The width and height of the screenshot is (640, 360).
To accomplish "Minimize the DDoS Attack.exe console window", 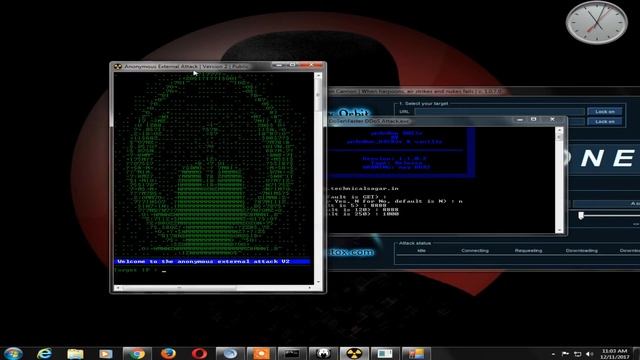I will coord(520,120).
